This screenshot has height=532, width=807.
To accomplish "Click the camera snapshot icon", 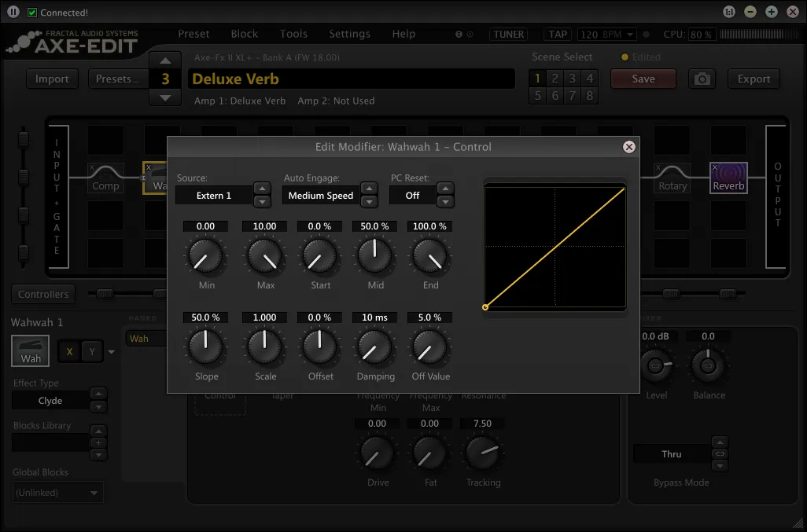I will pos(702,79).
